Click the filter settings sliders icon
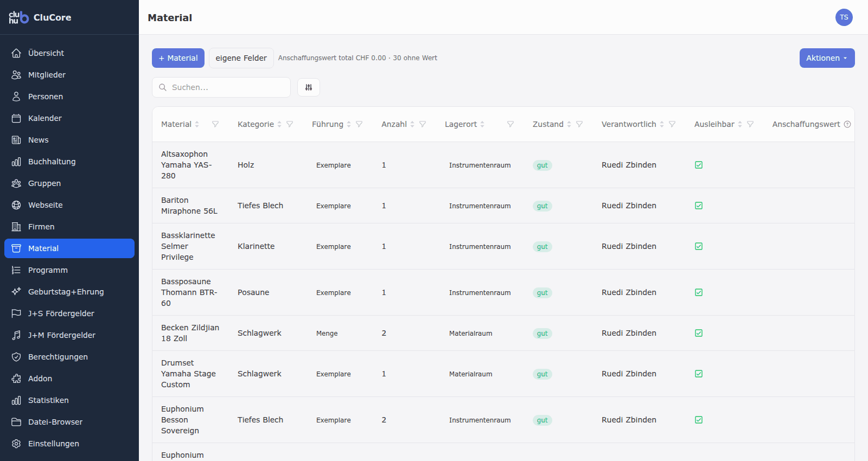This screenshot has width=868, height=461. click(x=309, y=87)
